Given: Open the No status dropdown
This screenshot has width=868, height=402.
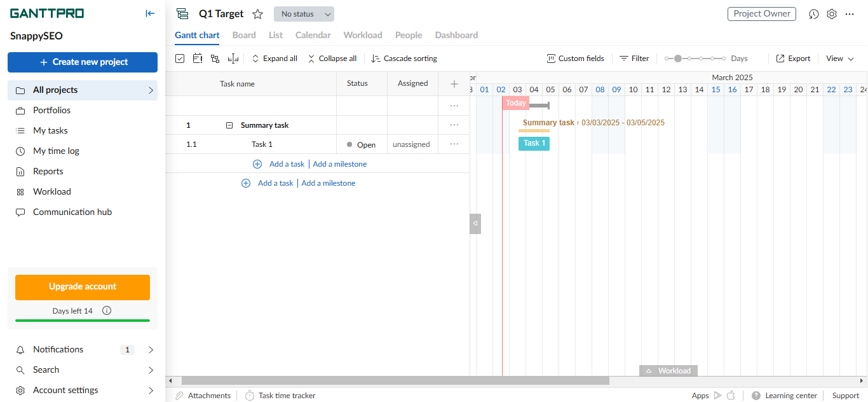Looking at the screenshot, I should (304, 14).
